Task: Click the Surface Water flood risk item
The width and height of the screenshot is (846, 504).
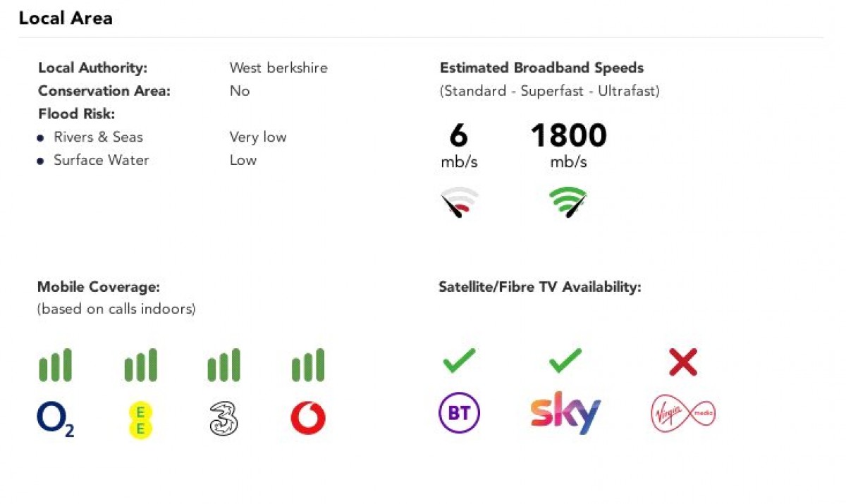Action: [101, 160]
